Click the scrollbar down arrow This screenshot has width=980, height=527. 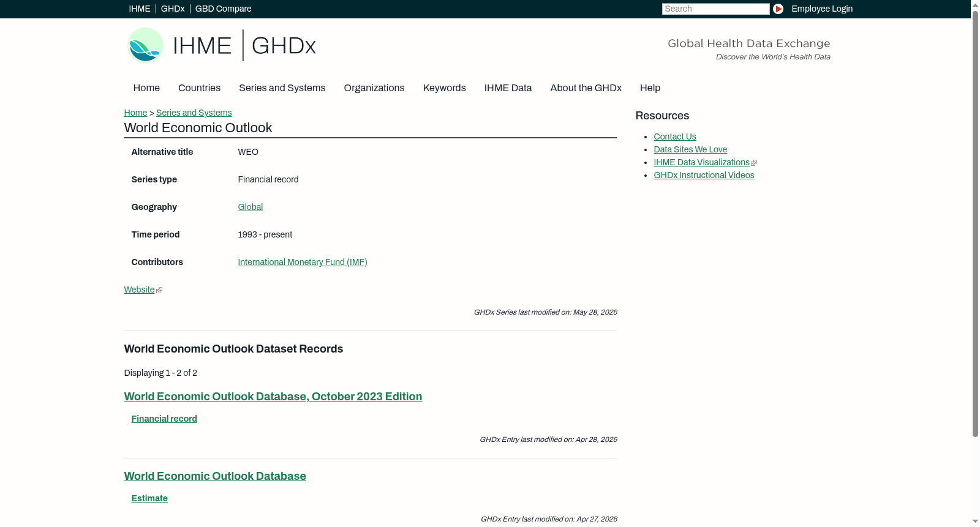click(x=975, y=521)
